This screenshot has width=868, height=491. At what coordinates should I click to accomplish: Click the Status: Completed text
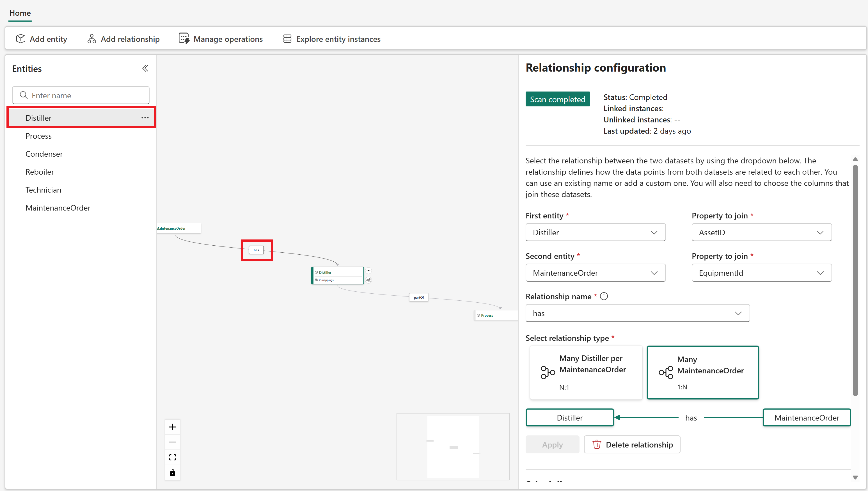pyautogui.click(x=635, y=97)
